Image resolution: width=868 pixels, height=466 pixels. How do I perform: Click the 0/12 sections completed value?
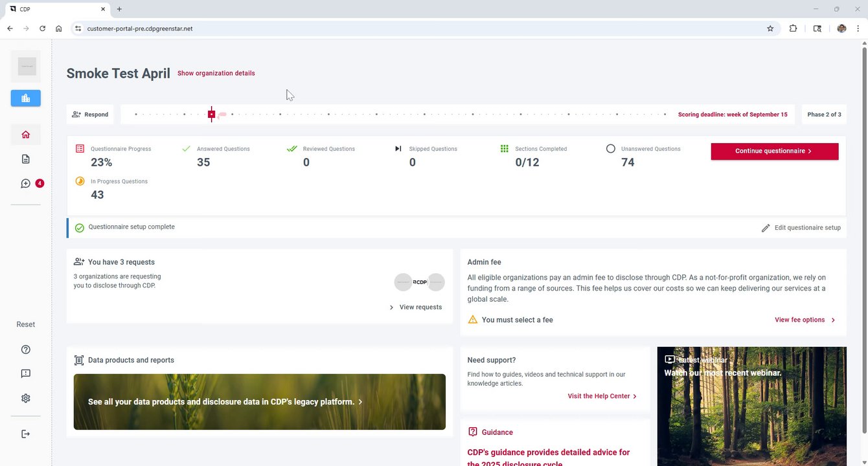(527, 162)
